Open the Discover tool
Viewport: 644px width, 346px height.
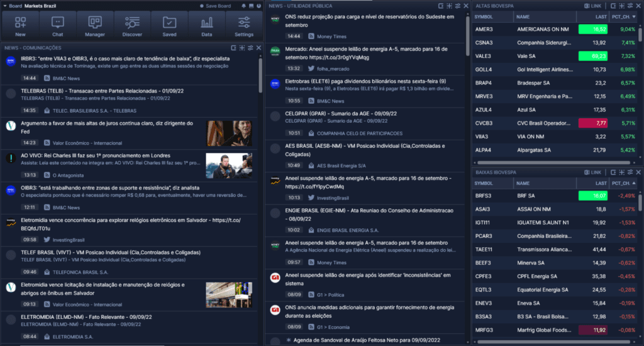click(132, 26)
